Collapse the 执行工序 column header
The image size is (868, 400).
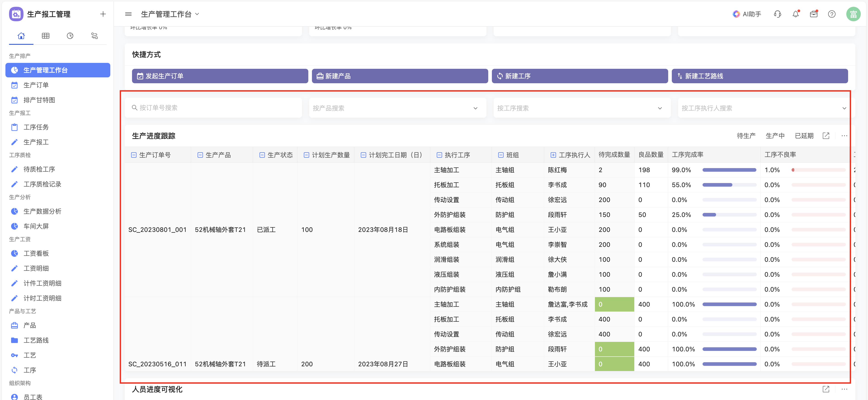tap(439, 155)
